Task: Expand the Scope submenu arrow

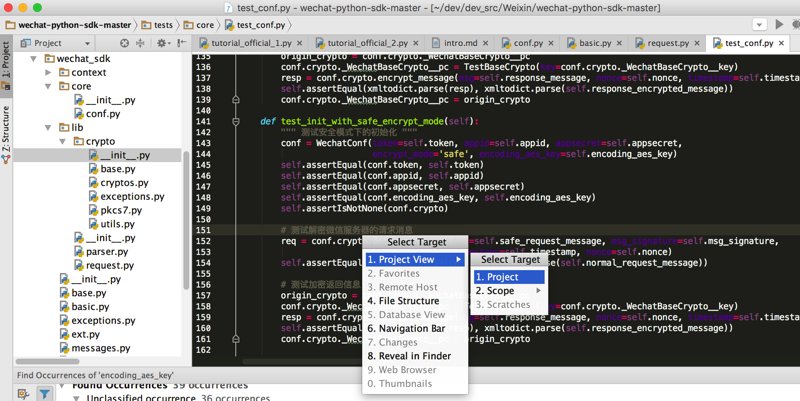Action: click(x=538, y=290)
